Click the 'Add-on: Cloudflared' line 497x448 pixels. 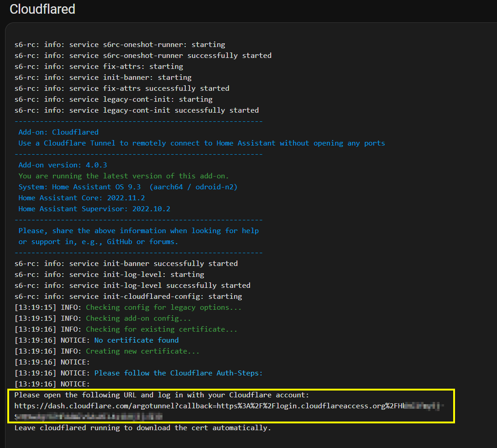click(58, 132)
